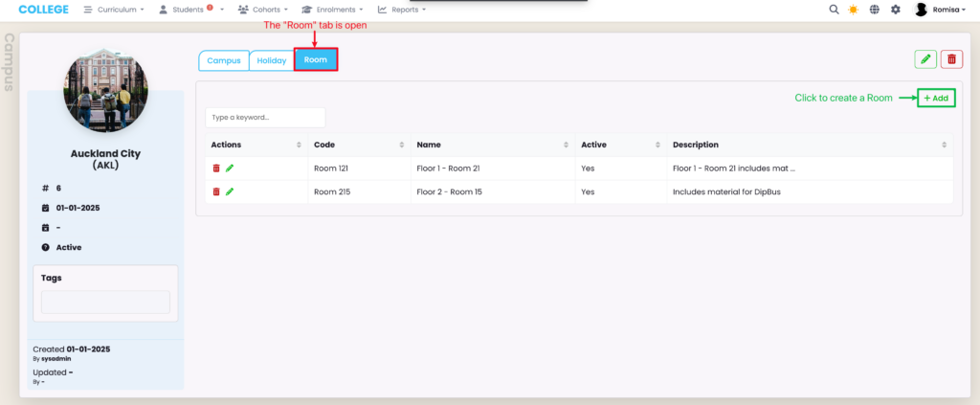This screenshot has height=405, width=980.
Task: Open the Romisa user profile menu
Action: click(943, 10)
